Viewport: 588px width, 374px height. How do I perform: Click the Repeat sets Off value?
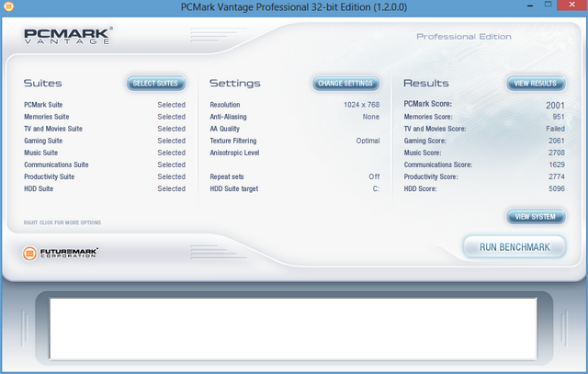pyautogui.click(x=374, y=176)
